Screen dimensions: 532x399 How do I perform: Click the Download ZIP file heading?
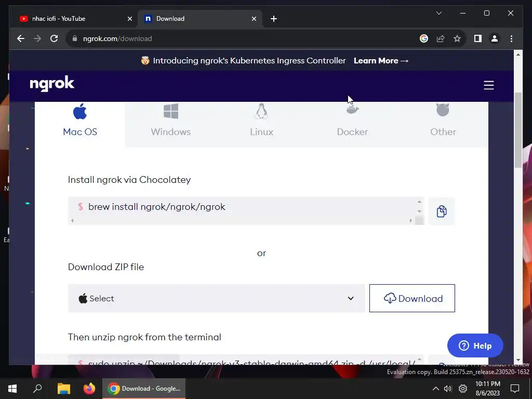coord(106,267)
